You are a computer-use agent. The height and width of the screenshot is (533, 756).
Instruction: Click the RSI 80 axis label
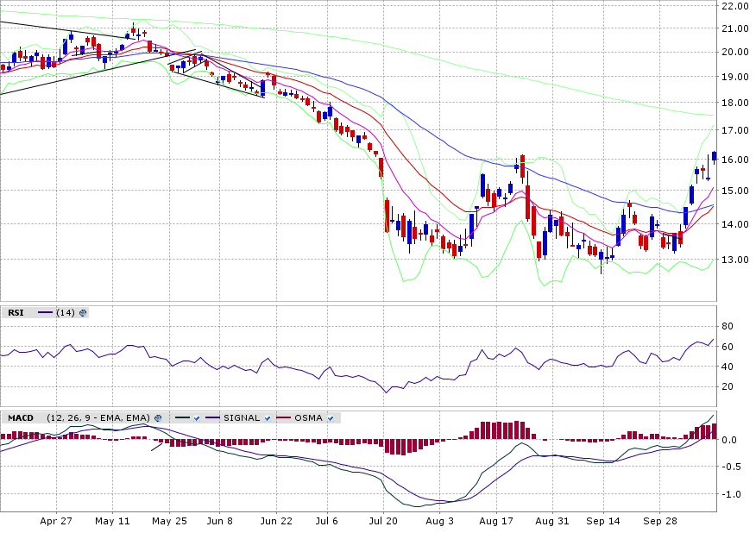[727, 326]
